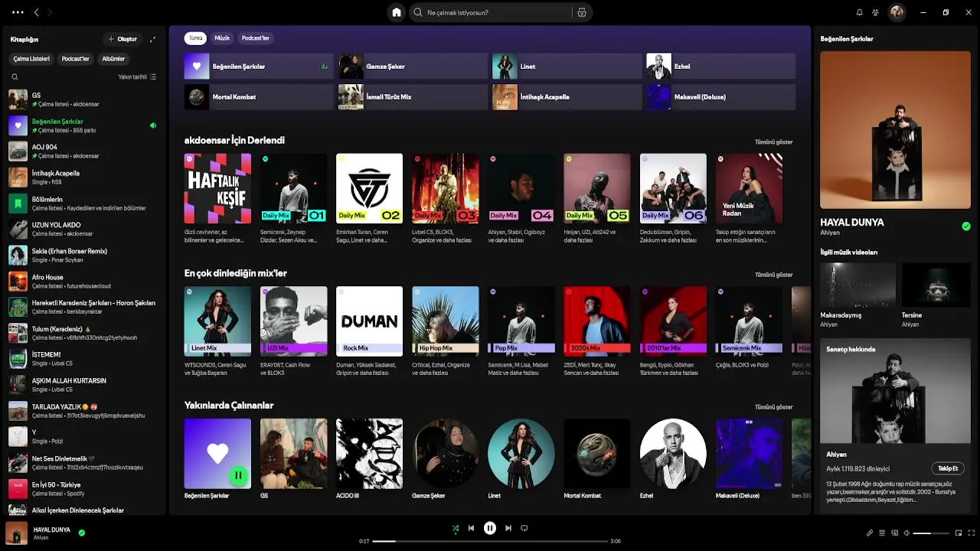Select the Müzik tab
This screenshot has width=980, height=551.
[222, 37]
